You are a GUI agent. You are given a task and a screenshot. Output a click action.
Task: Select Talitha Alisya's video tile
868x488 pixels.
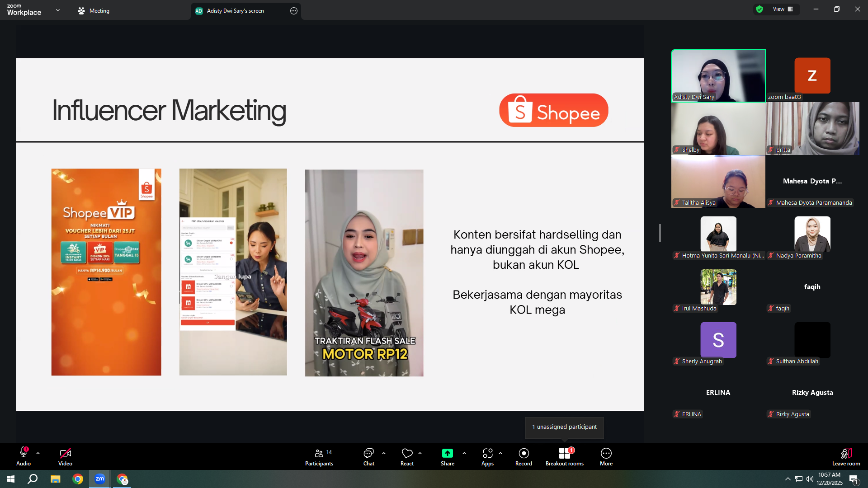point(718,182)
